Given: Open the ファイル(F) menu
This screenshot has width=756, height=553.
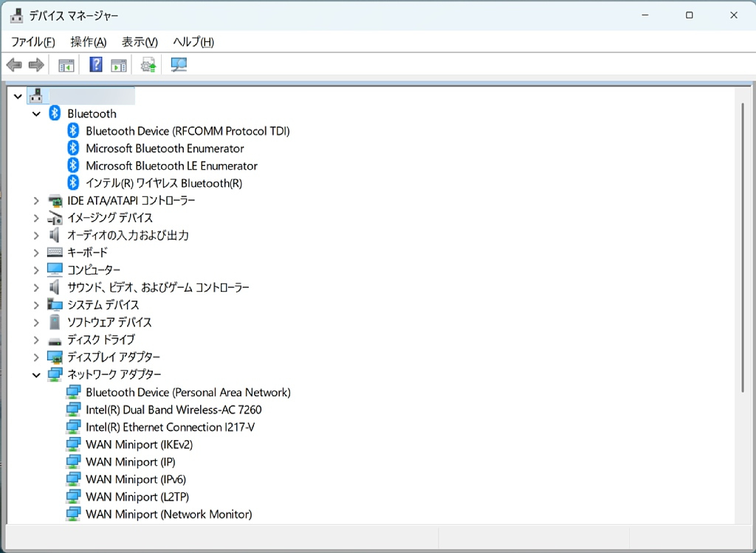Looking at the screenshot, I should click(32, 42).
